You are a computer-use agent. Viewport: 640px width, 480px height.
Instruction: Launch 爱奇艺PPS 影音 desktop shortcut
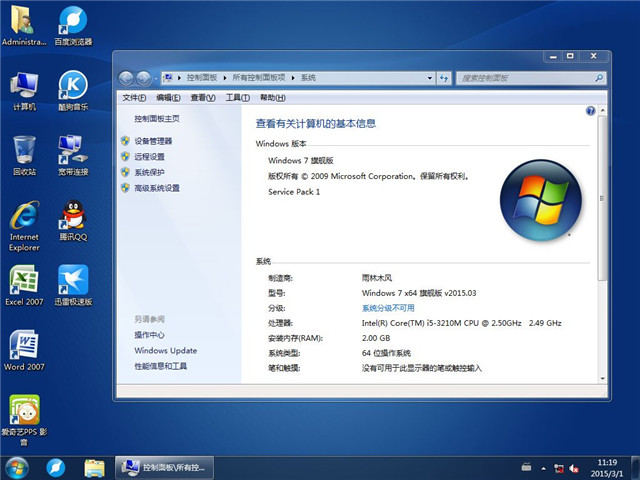24,420
